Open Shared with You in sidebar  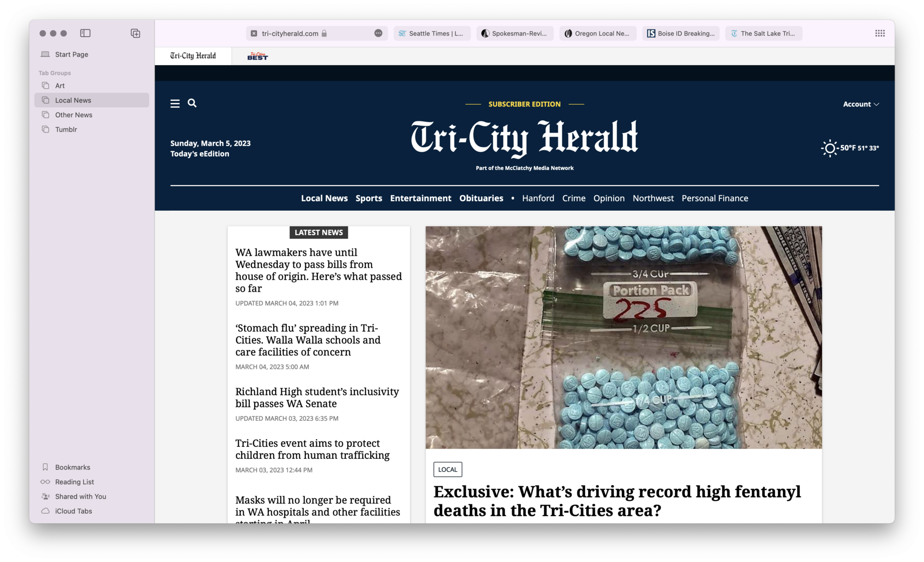tap(92, 496)
